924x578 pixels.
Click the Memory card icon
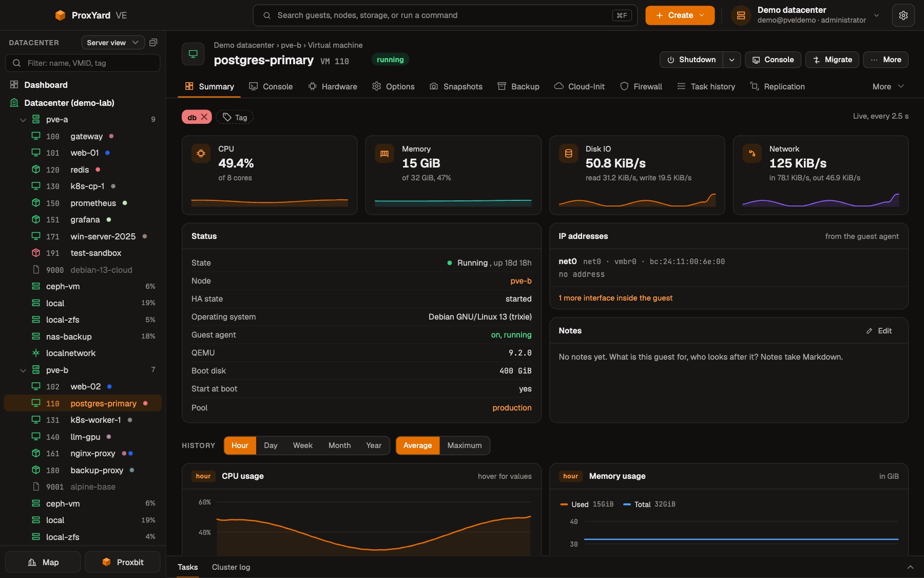pos(384,154)
